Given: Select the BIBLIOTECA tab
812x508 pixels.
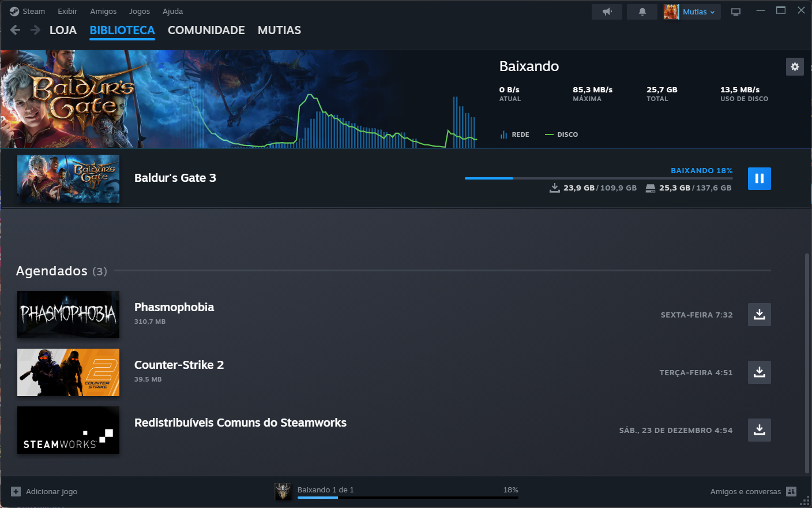Looking at the screenshot, I should tap(122, 30).
